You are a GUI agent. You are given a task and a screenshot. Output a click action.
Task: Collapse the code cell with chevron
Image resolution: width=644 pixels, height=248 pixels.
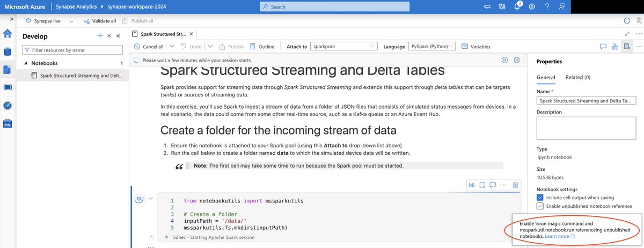[x=151, y=198]
